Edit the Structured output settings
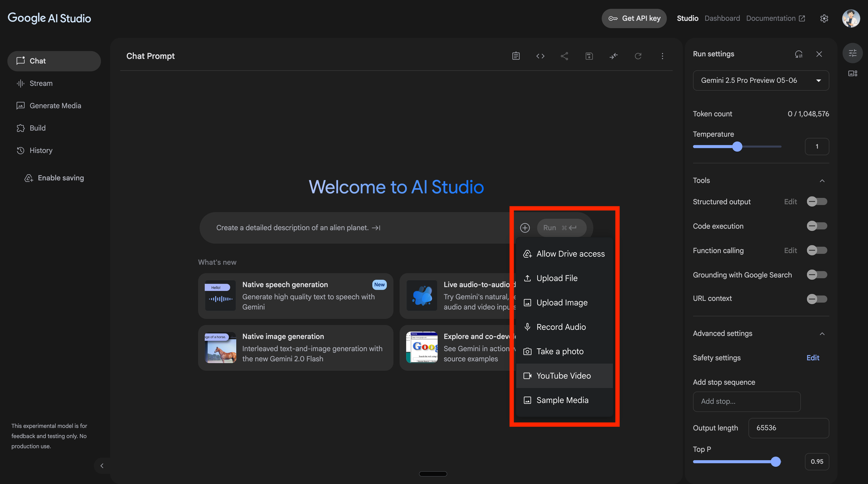Viewport: 868px width, 484px height. point(790,202)
